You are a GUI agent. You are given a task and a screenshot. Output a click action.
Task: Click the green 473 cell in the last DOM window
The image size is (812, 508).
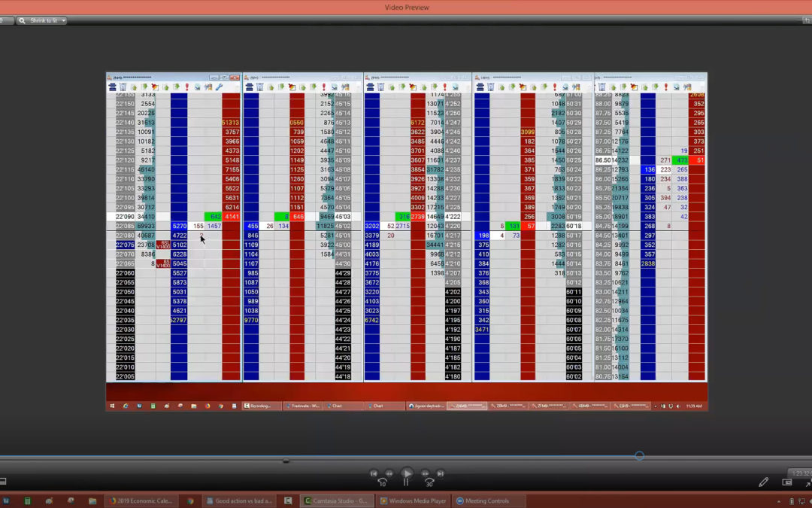pos(680,160)
